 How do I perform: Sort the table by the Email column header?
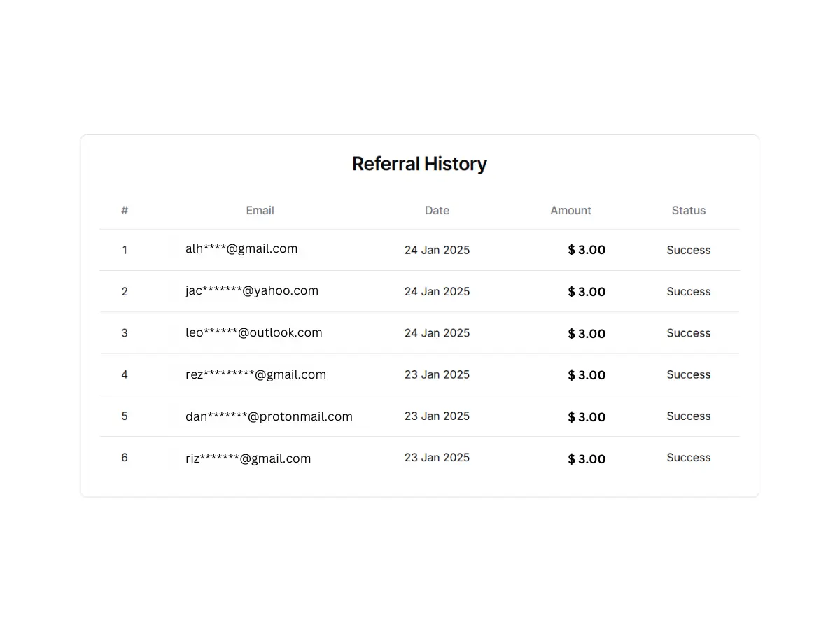click(x=260, y=210)
